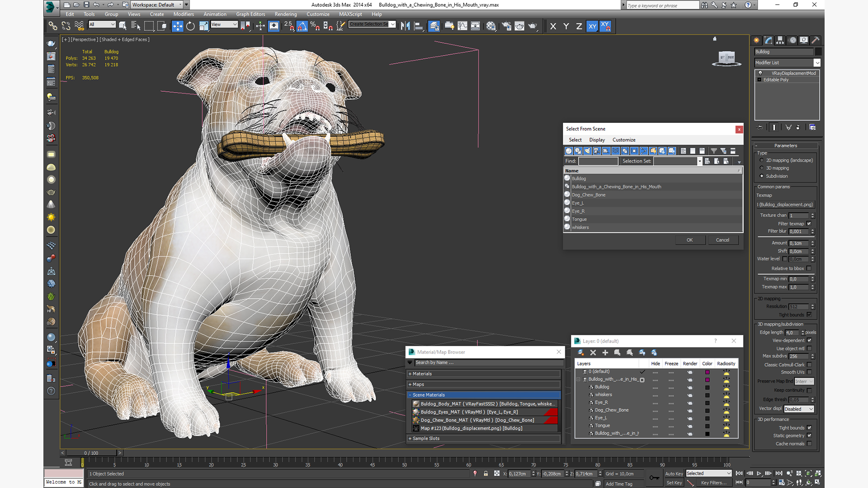Image resolution: width=868 pixels, height=488 pixels.
Task: Open the Material Editor icon
Action: 491,26
